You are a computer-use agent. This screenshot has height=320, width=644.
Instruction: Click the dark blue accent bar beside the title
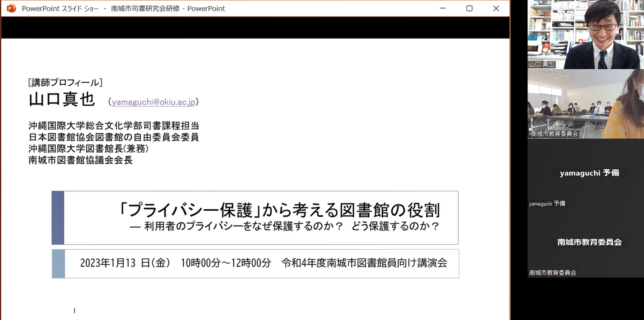(x=58, y=218)
